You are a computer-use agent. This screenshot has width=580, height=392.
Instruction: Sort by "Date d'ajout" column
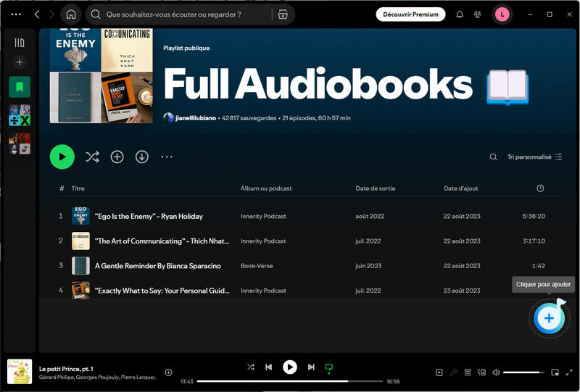(x=460, y=188)
